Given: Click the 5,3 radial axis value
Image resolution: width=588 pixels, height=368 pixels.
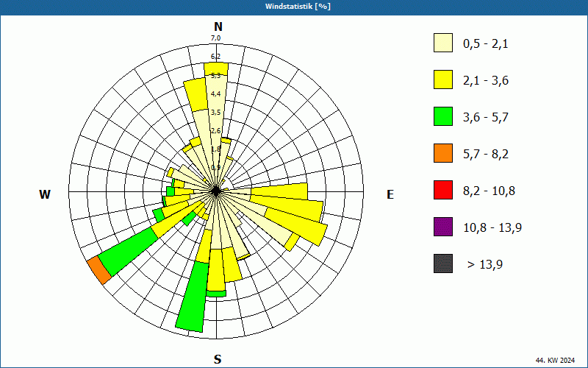Looking at the screenshot, I should 215,76.
